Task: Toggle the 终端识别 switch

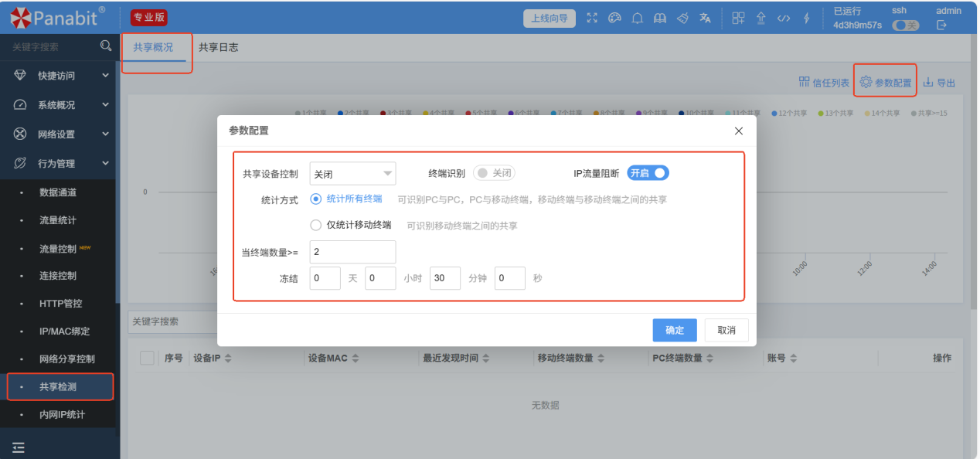Action: coord(494,173)
